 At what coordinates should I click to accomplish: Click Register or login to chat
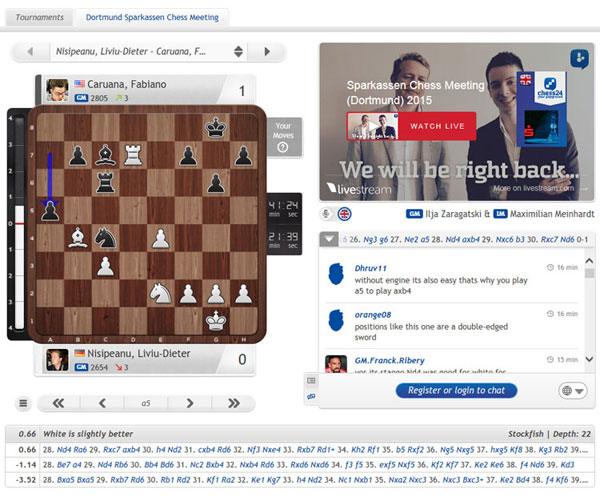456,390
